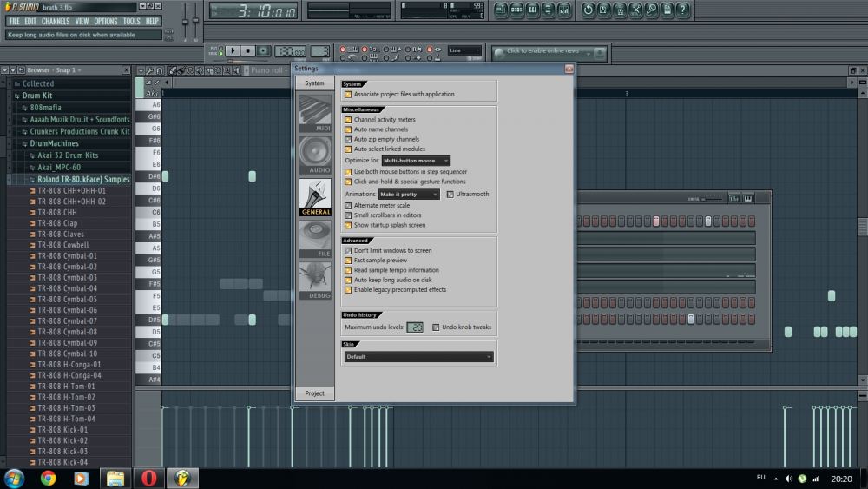Open the Animations dropdown

coord(409,195)
